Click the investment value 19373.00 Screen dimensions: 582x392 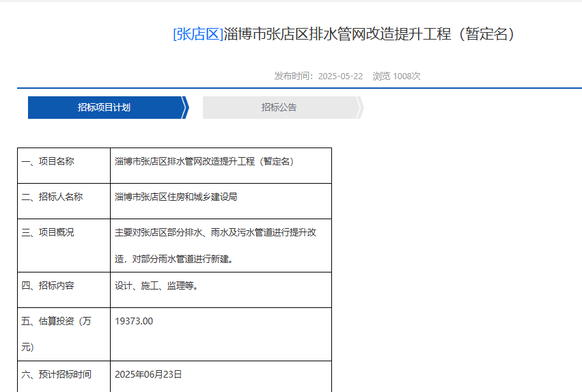tap(134, 321)
